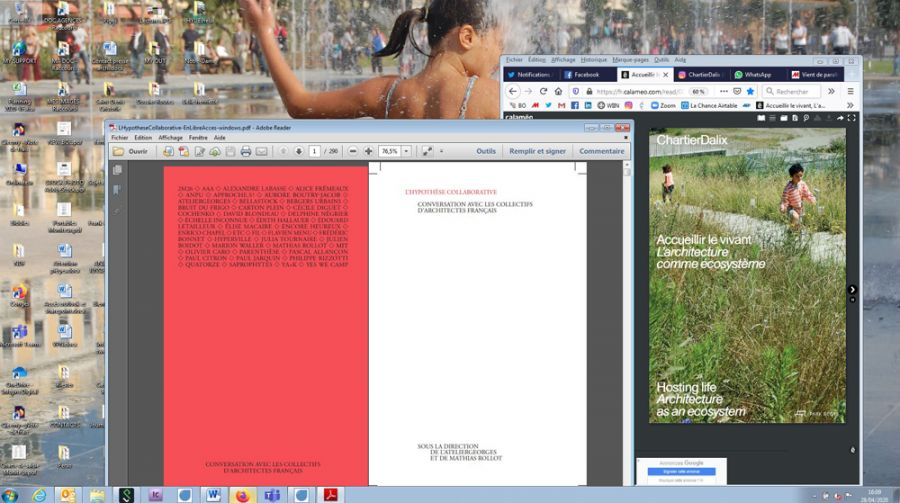900x503 pixels.
Task: Open the toolbar customization arrow after read mode icon
Action: tap(441, 151)
